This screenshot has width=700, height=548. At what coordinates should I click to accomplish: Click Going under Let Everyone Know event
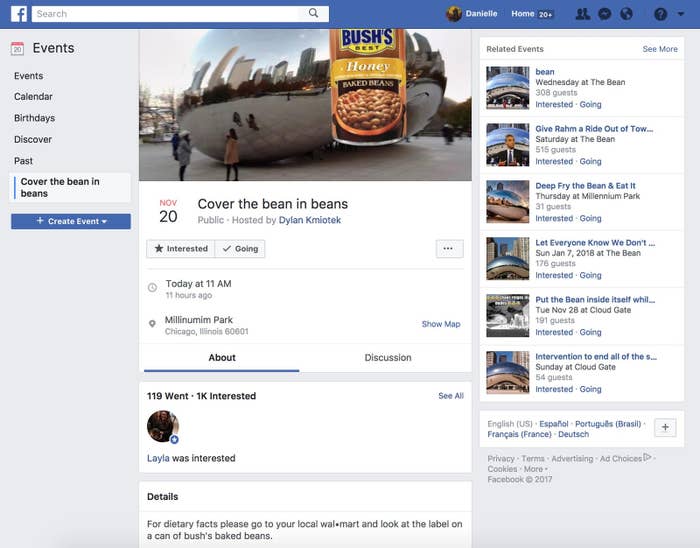(590, 275)
